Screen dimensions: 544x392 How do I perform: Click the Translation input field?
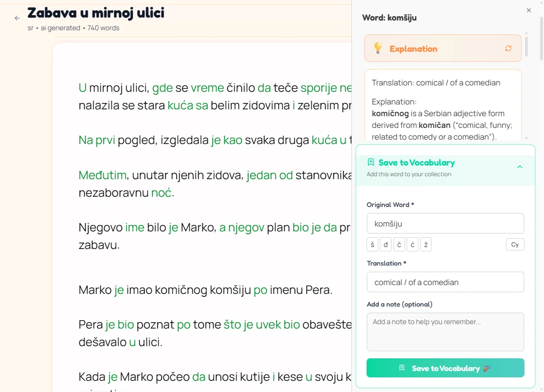[x=445, y=282]
